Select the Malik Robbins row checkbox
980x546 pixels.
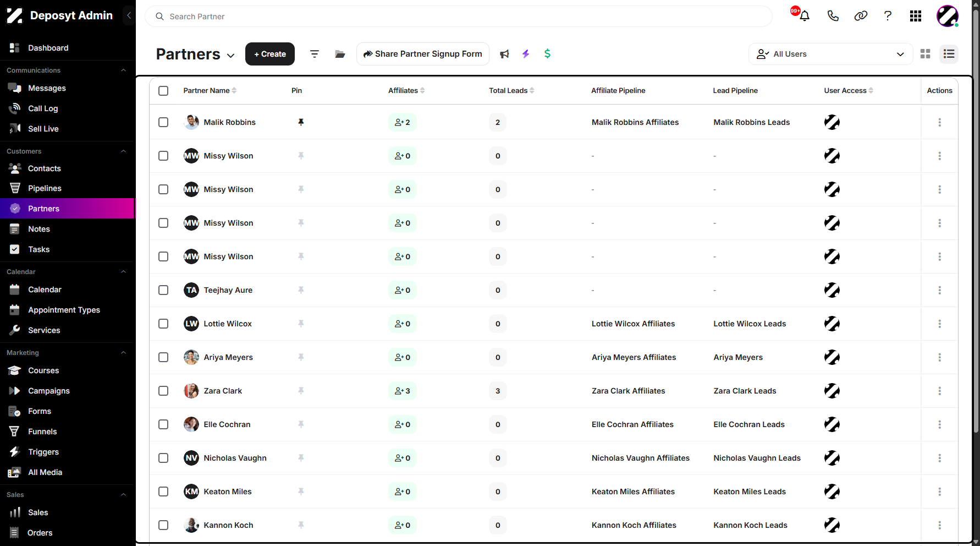pos(163,122)
